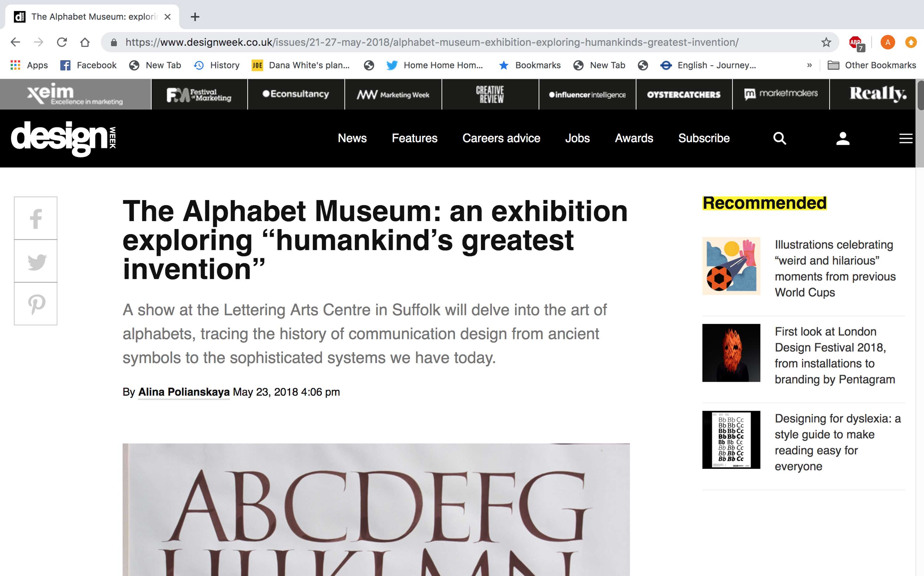
Task: Open London Design Festival article thumbnail
Action: (x=731, y=353)
